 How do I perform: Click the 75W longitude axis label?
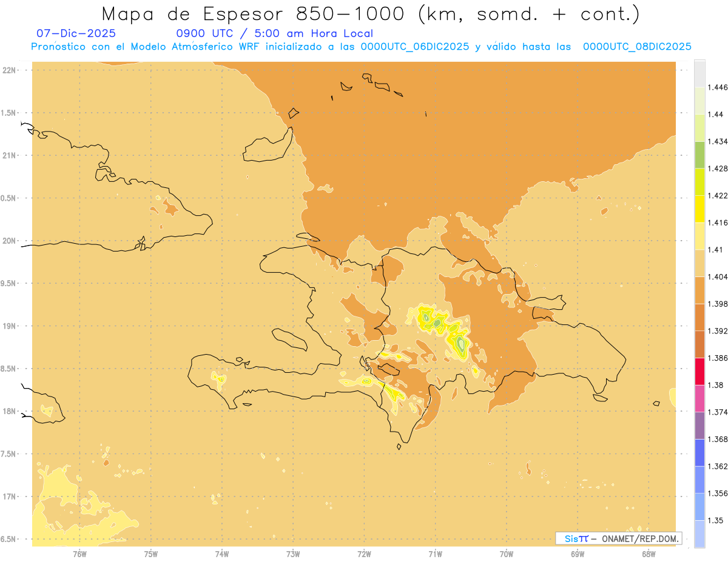[x=151, y=554]
